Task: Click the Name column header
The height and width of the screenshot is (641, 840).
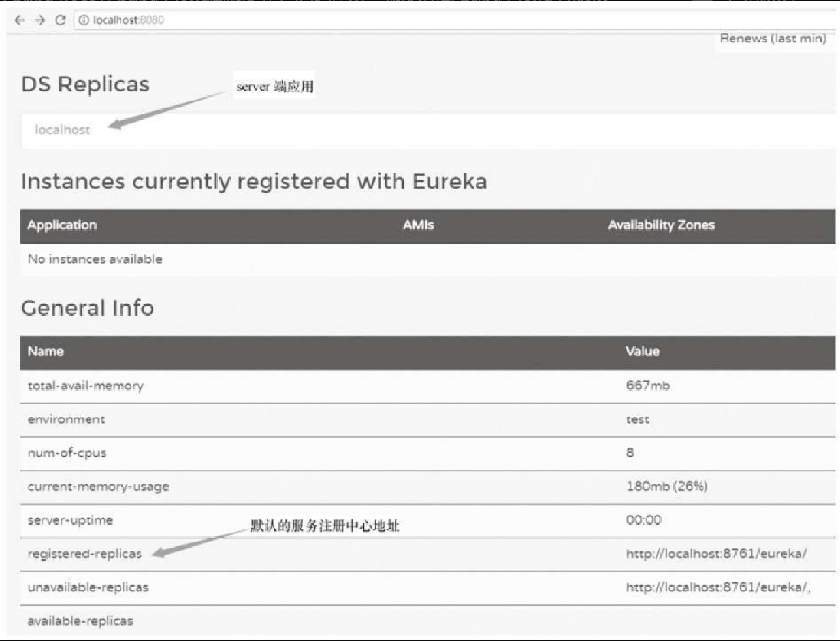Action: pos(46,352)
